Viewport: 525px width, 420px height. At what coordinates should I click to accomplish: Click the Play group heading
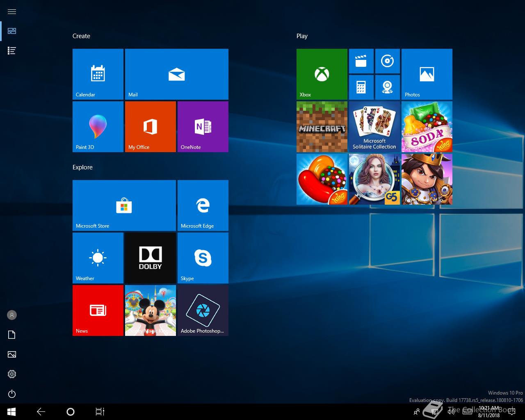pos(302,36)
